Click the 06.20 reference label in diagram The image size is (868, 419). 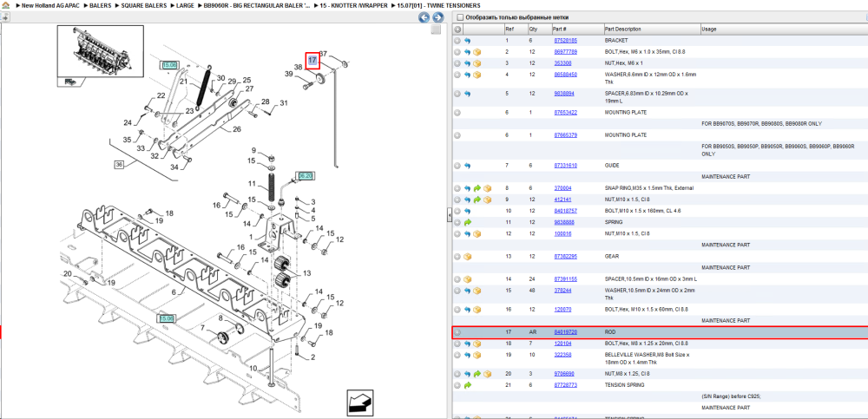click(306, 175)
